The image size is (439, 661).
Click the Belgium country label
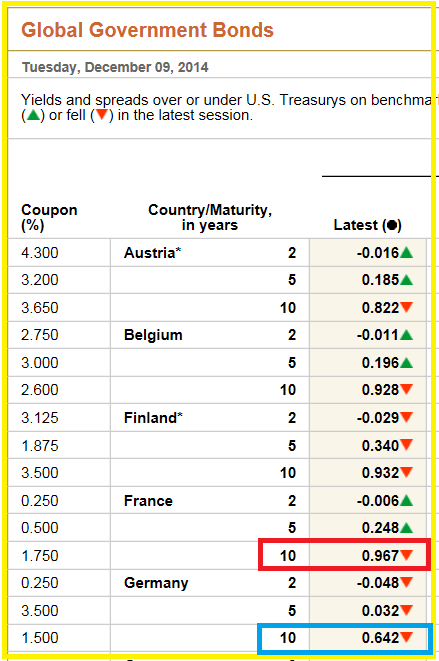tap(153, 335)
